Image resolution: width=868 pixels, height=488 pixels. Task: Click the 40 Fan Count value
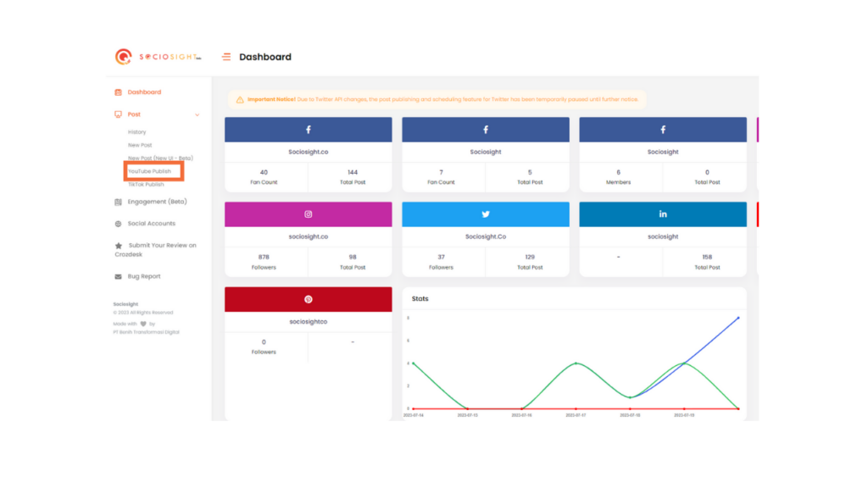[x=264, y=172]
